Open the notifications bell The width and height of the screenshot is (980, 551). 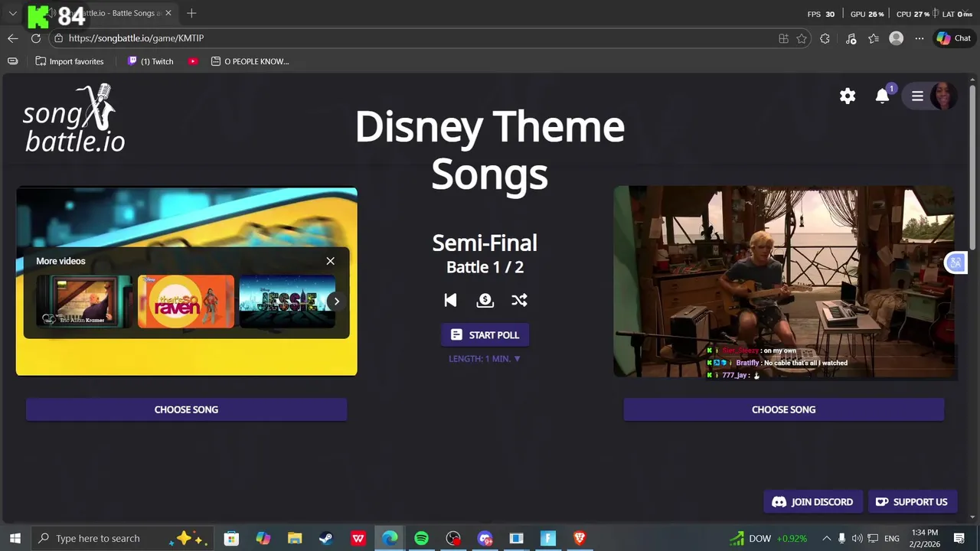pos(883,96)
